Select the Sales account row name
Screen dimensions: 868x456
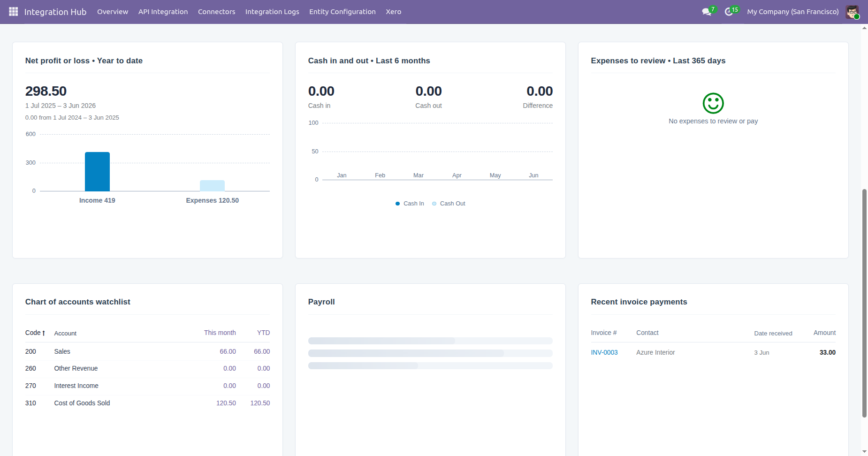click(x=62, y=351)
